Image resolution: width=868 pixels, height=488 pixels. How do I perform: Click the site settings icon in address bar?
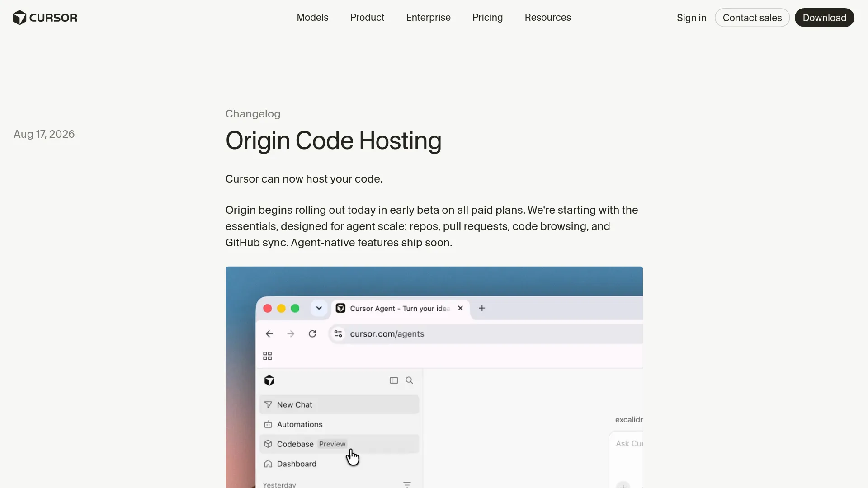[x=338, y=334]
